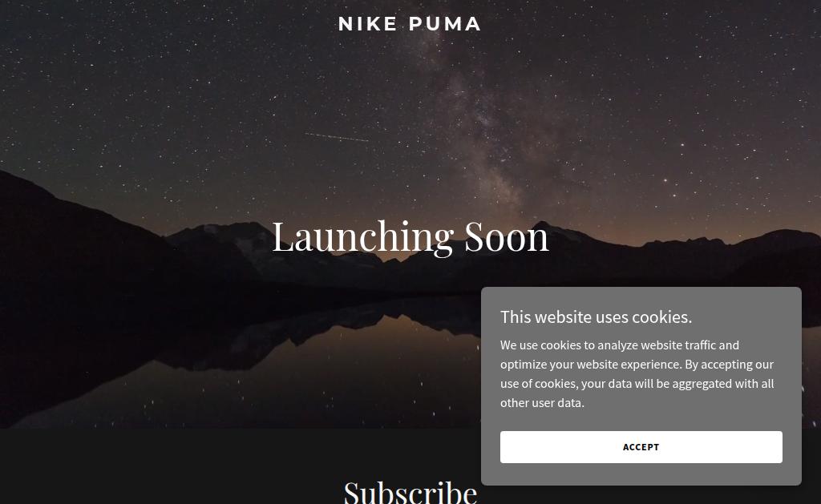This screenshot has height=504, width=821.
Task: Click the word NIKE in the header
Action: pos(368,24)
